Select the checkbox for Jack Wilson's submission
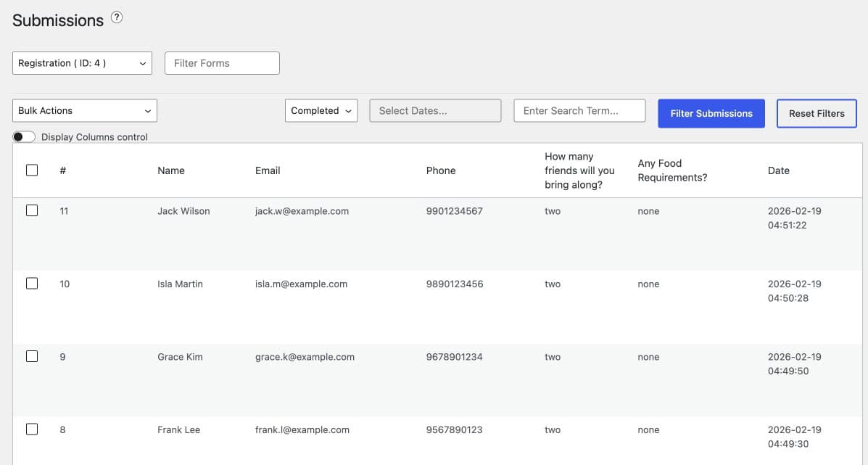Image resolution: width=868 pixels, height=465 pixels. click(x=32, y=210)
